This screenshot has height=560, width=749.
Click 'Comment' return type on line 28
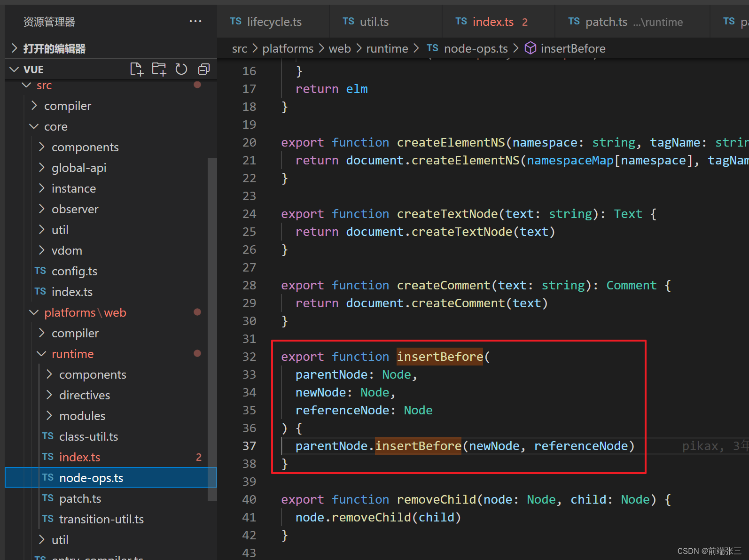(631, 285)
